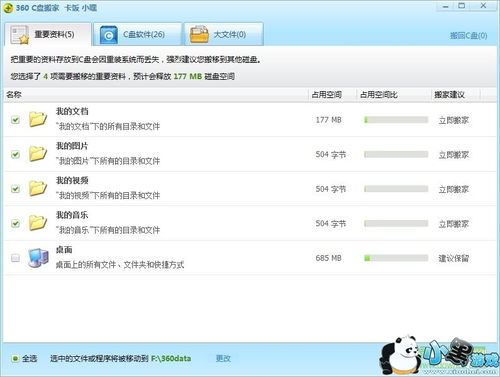The width and height of the screenshot is (500, 377).
Task: Maximize the 360 C盘搬家 window
Action: [462, 6]
